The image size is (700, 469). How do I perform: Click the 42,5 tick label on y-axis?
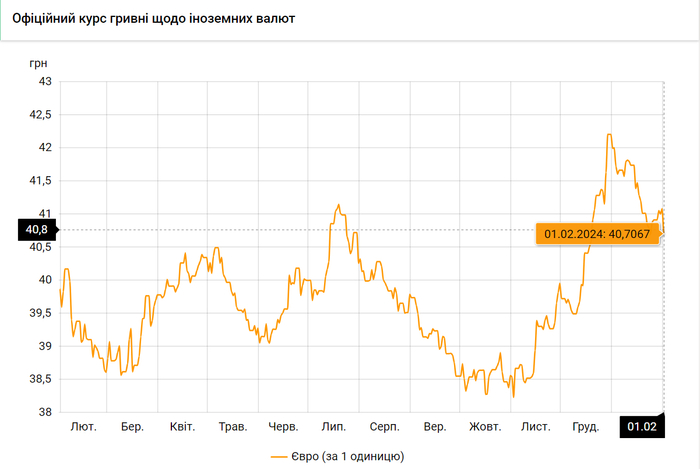39,115
